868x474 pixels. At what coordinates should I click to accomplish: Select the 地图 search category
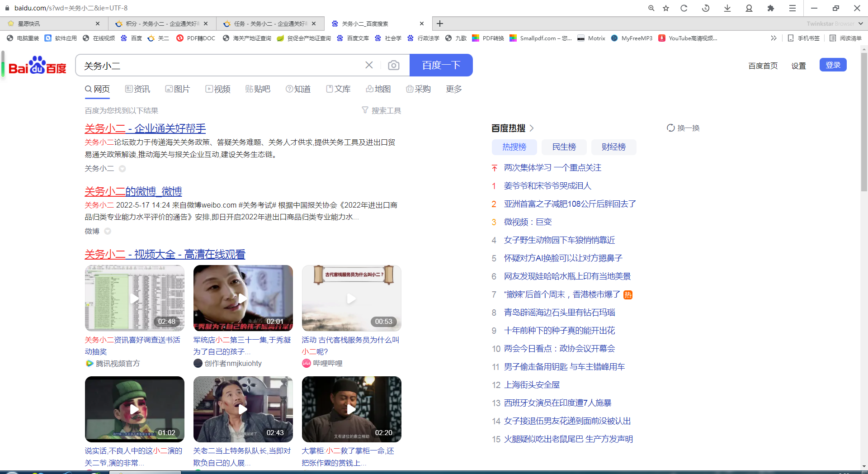(x=378, y=89)
